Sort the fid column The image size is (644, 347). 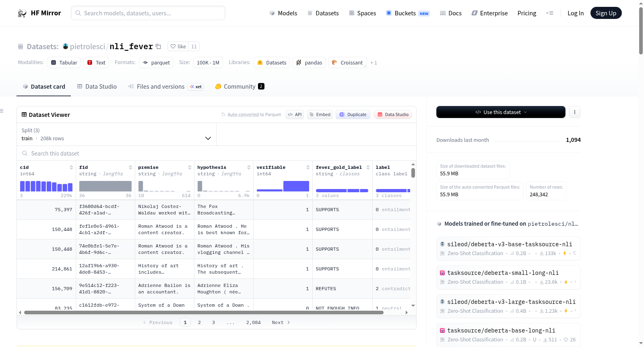point(130,167)
